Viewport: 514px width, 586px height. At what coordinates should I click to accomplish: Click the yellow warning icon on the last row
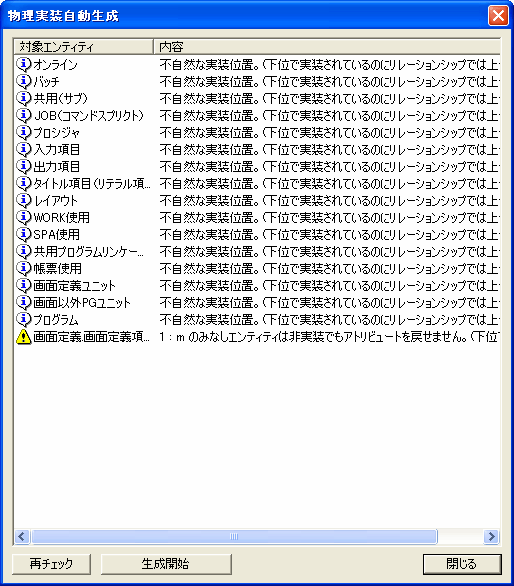(23, 337)
